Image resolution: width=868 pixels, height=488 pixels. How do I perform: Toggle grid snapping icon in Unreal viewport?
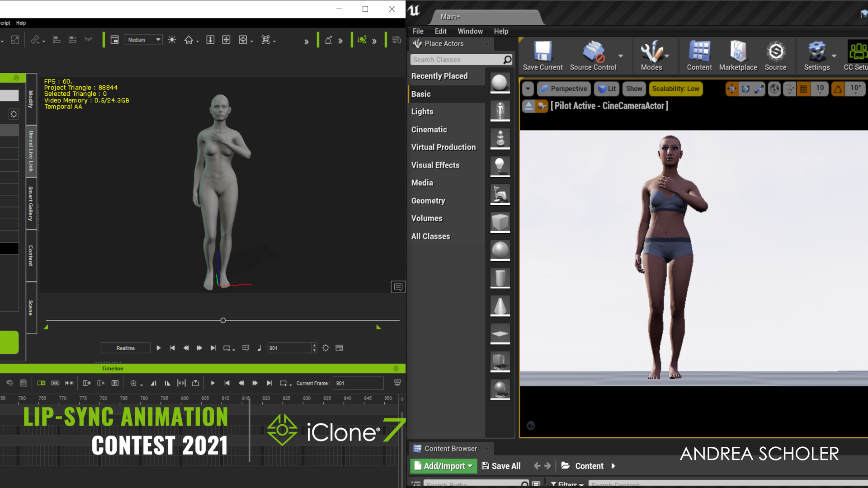tap(803, 89)
